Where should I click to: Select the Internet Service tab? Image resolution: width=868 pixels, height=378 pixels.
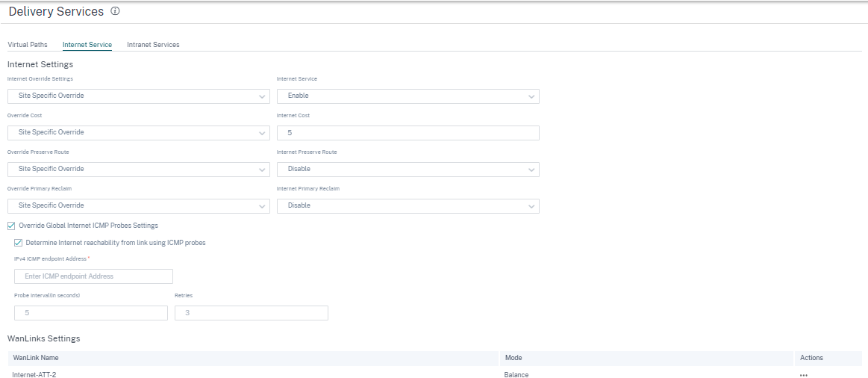pos(87,45)
